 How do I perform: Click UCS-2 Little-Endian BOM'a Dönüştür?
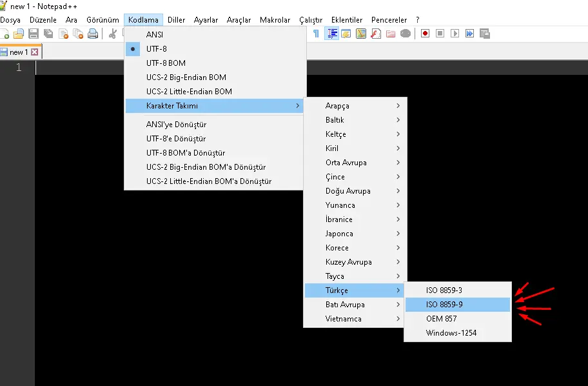215,181
